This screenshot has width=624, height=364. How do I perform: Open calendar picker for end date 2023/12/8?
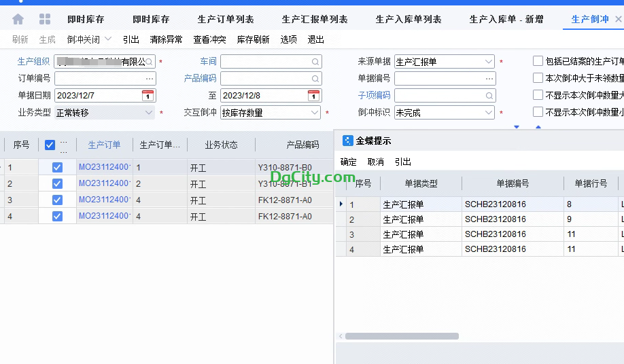[313, 96]
